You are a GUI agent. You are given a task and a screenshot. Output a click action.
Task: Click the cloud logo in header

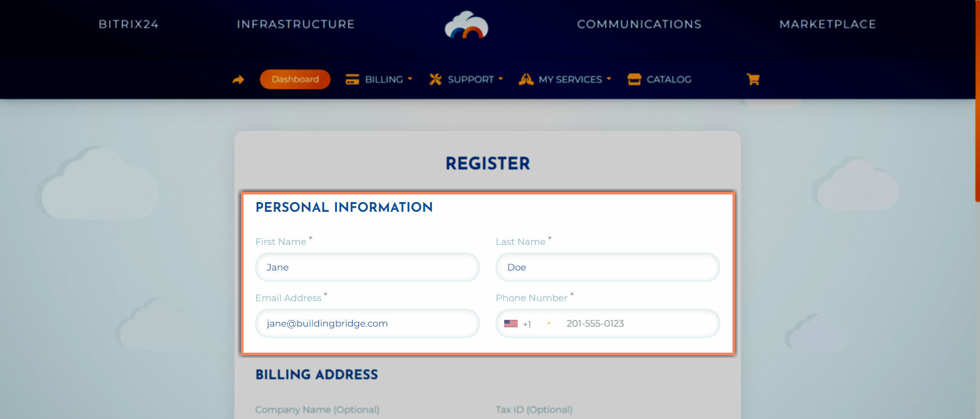pyautogui.click(x=466, y=25)
